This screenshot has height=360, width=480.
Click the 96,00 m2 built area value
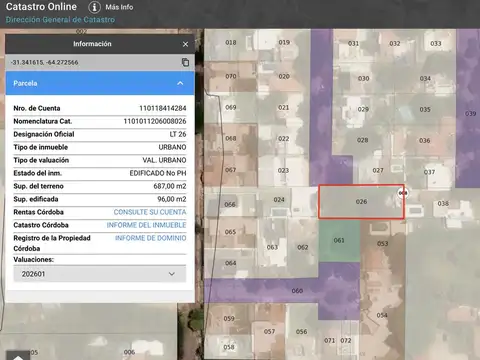(172, 199)
